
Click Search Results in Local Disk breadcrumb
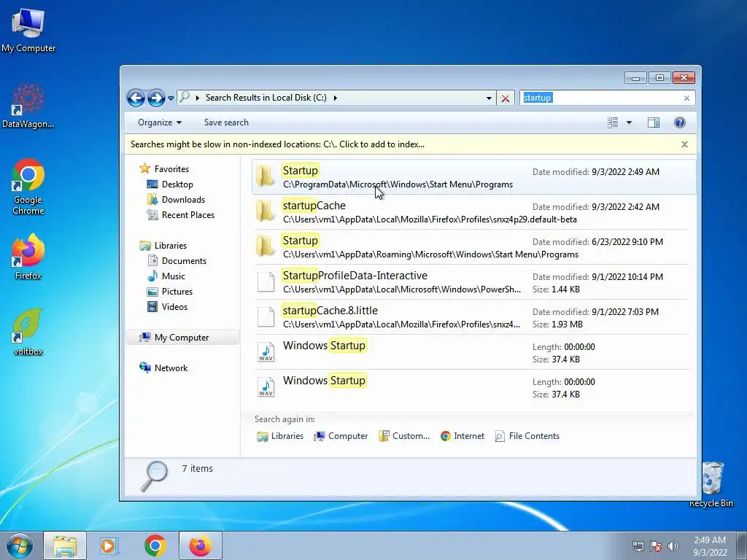click(266, 98)
